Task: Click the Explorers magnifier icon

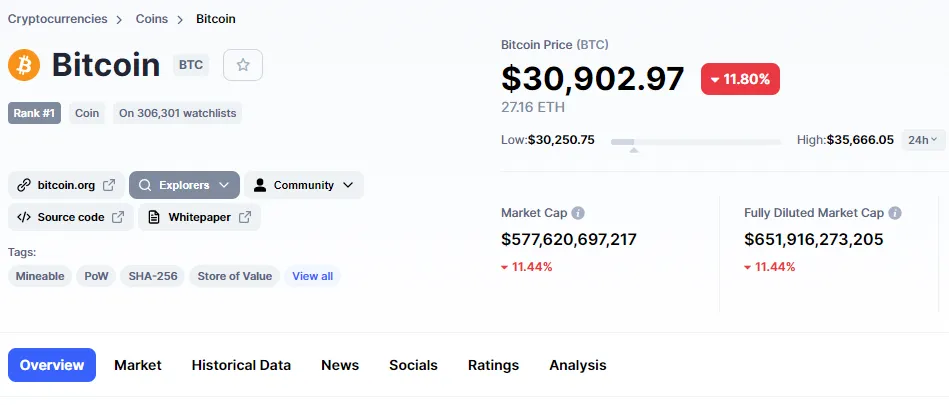Action: [x=145, y=185]
